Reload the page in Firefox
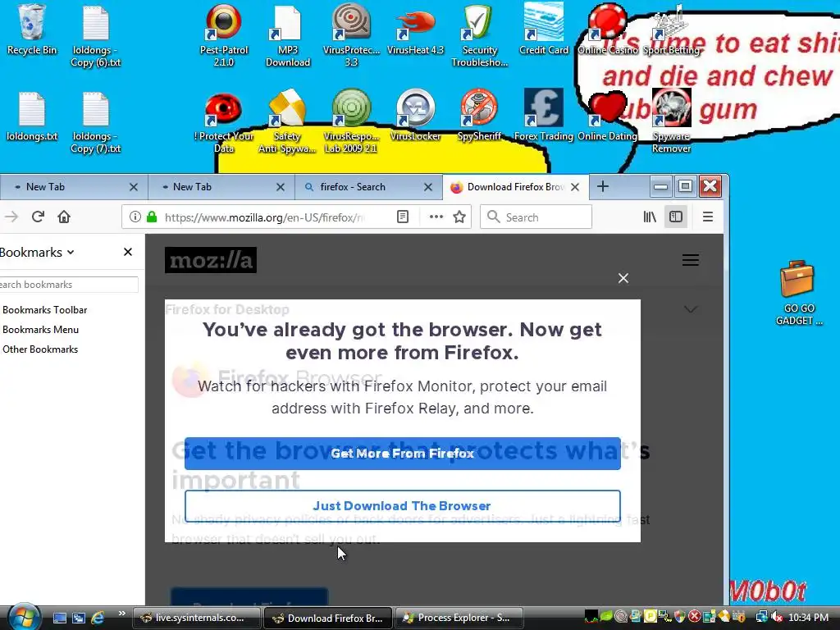This screenshot has height=630, width=840. (38, 217)
